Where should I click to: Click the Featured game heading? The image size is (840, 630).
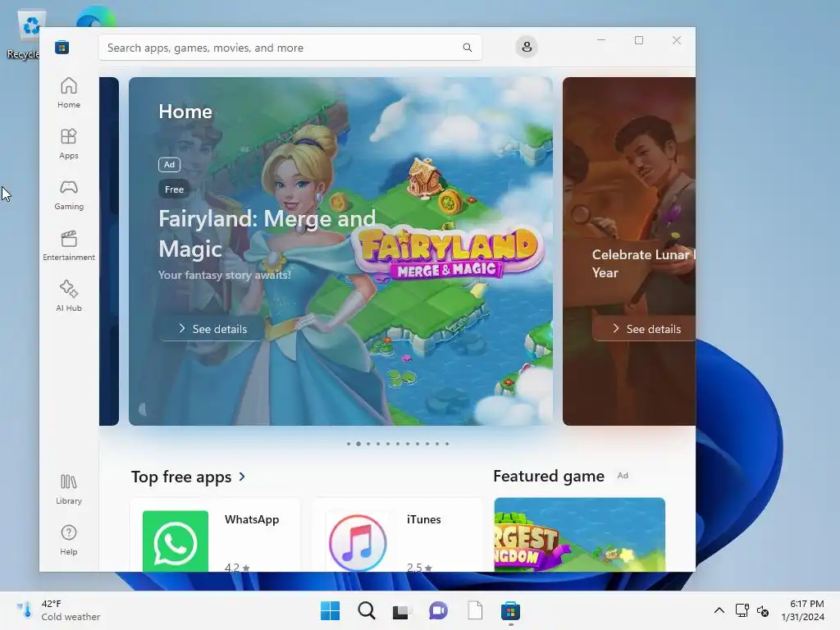(x=549, y=476)
